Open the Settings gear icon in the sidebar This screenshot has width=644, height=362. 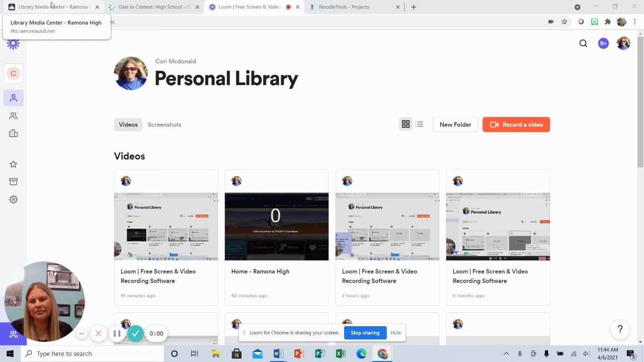(14, 200)
